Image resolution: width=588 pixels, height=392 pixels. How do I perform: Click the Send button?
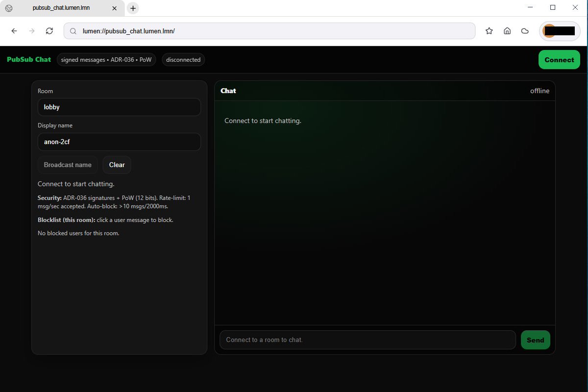tap(536, 340)
